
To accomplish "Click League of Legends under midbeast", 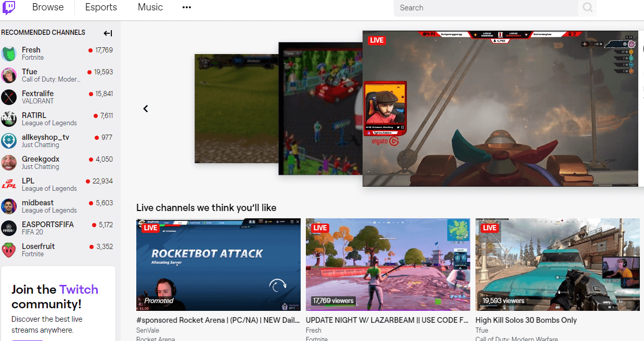I will (x=49, y=211).
